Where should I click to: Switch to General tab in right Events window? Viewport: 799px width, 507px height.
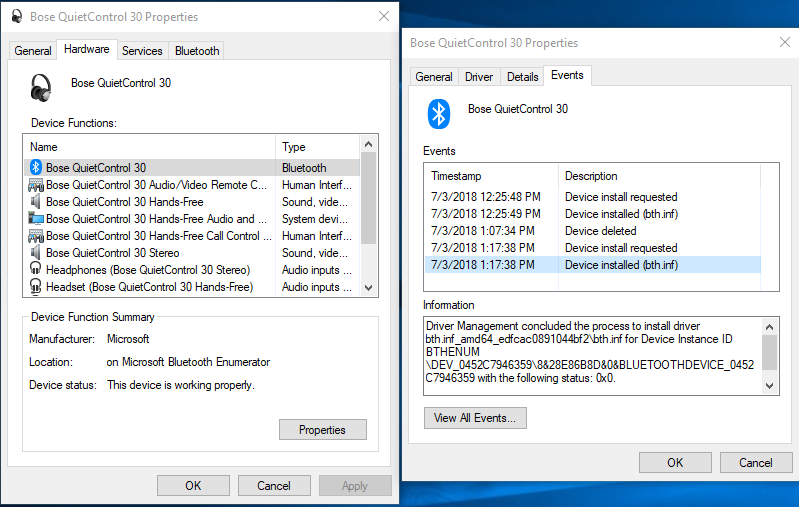point(434,77)
